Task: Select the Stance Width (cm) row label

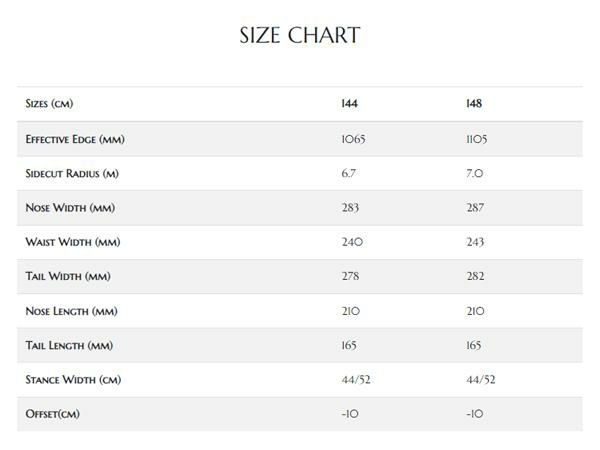Action: (72, 380)
